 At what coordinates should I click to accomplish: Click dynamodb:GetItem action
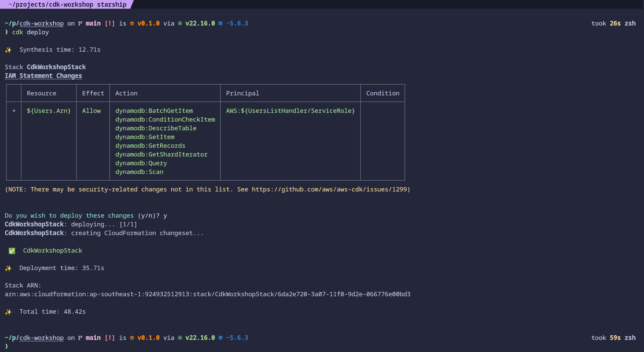(145, 137)
